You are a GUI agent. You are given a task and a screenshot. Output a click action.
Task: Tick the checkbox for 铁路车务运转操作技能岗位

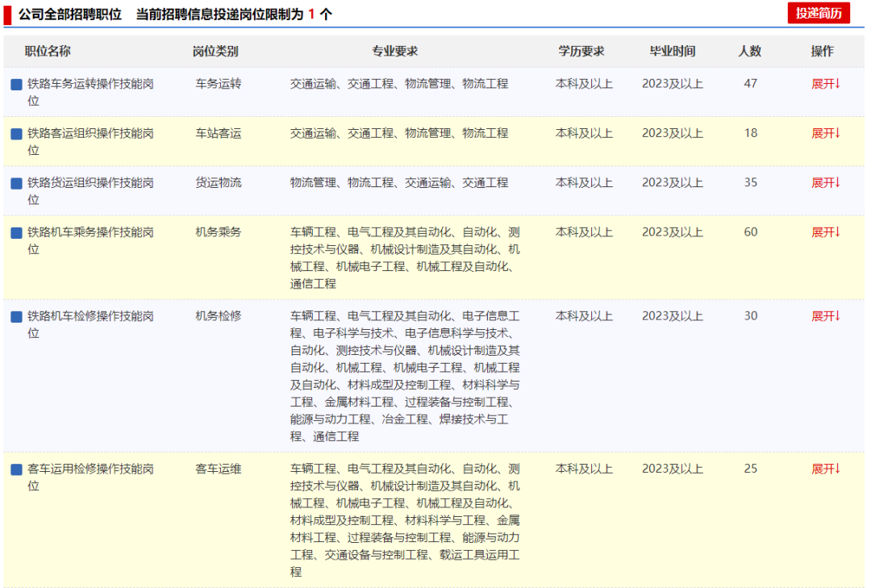17,85
